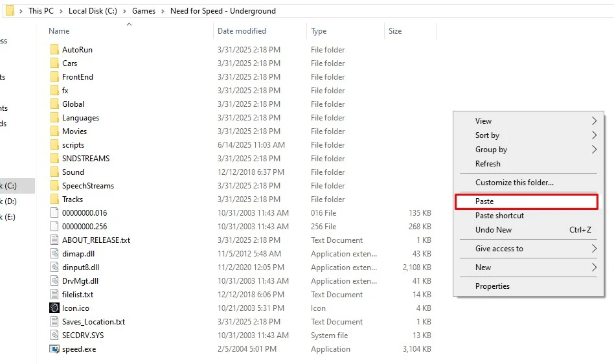This screenshot has width=614, height=364.
Task: Select the Movies folder icon
Action: tap(54, 131)
